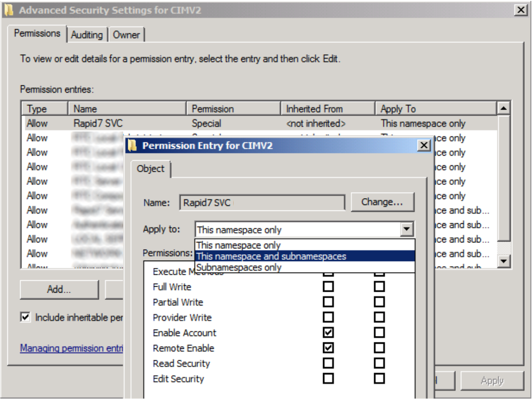Toggle Allow checkbox for Edit Security
This screenshot has width=532, height=399.
coord(328,378)
